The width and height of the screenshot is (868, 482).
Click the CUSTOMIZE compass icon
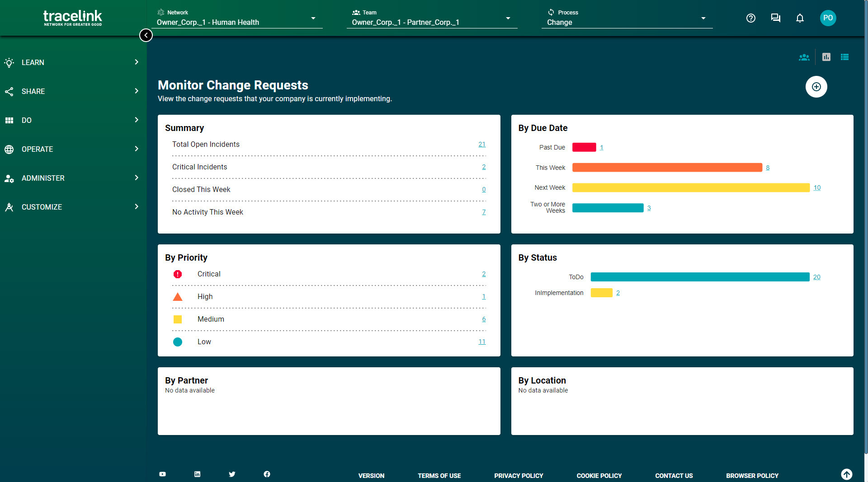click(9, 207)
